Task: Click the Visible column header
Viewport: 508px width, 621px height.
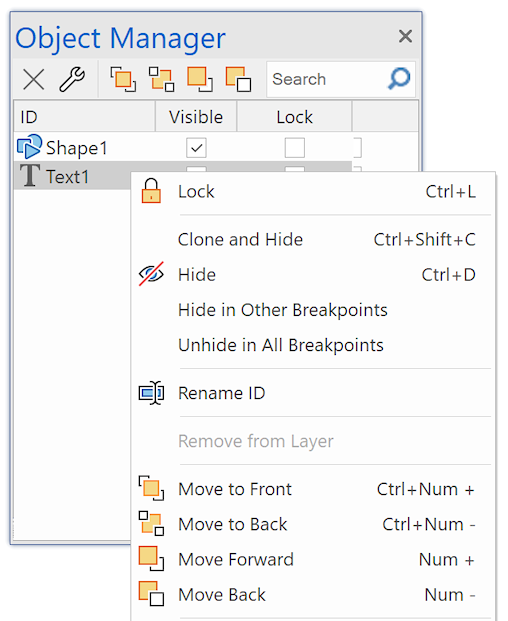Action: (x=196, y=117)
